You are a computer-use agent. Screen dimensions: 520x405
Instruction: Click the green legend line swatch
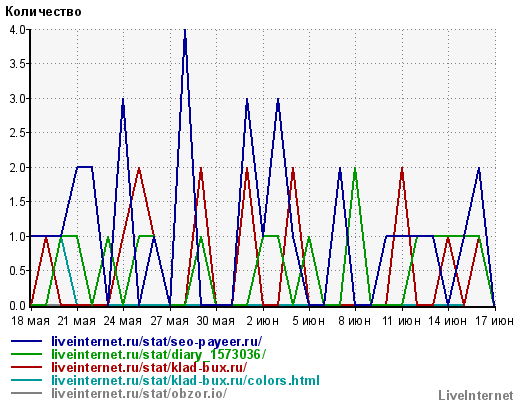[26, 354]
